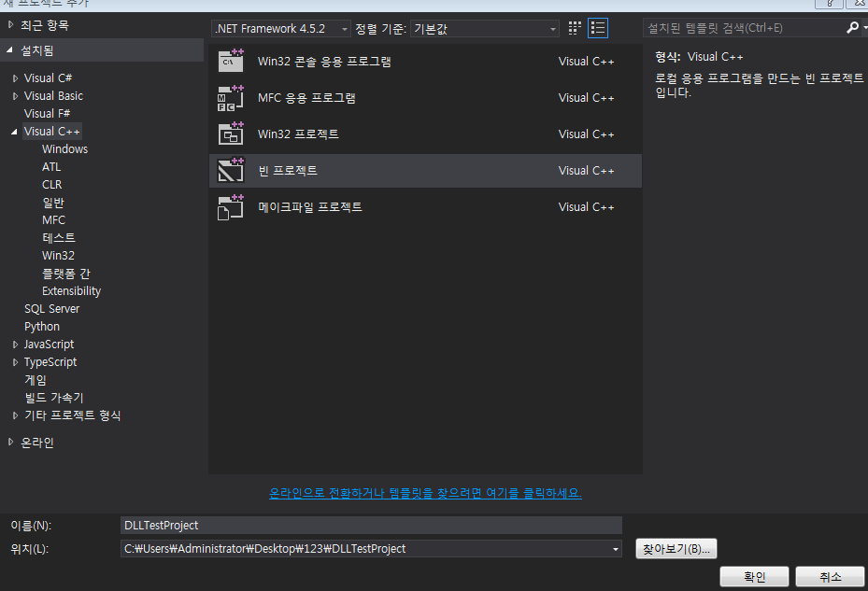Click the online templates link
This screenshot has height=591, width=868.
[425, 493]
